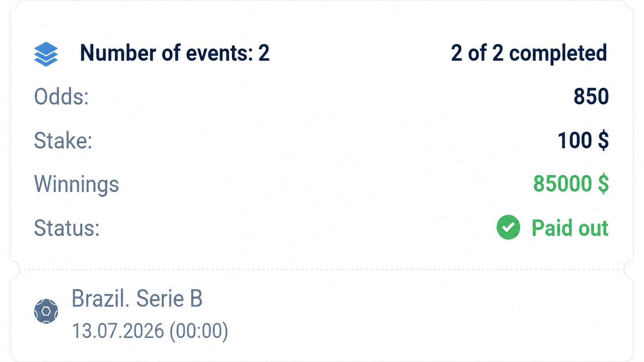Click the "Status:" label
Image resolution: width=644 pixels, height=362 pixels.
[x=67, y=228]
